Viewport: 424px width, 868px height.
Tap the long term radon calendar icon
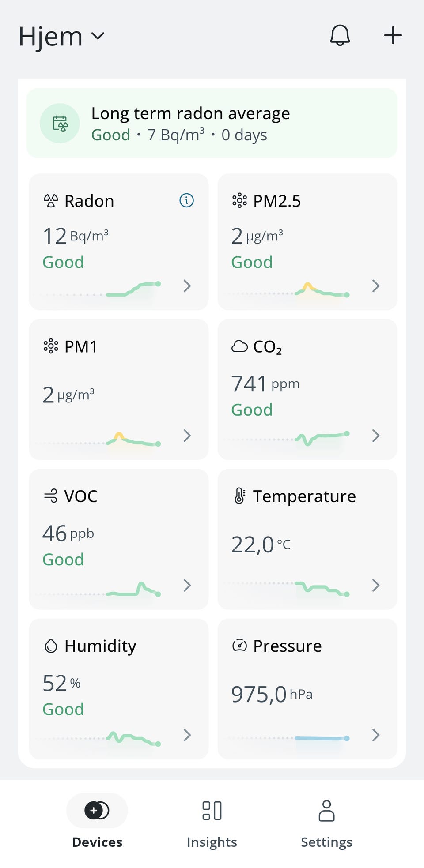click(x=60, y=124)
